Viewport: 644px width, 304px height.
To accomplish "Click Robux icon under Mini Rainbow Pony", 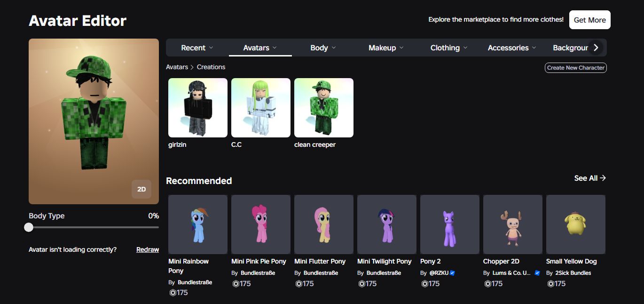I will tap(173, 293).
